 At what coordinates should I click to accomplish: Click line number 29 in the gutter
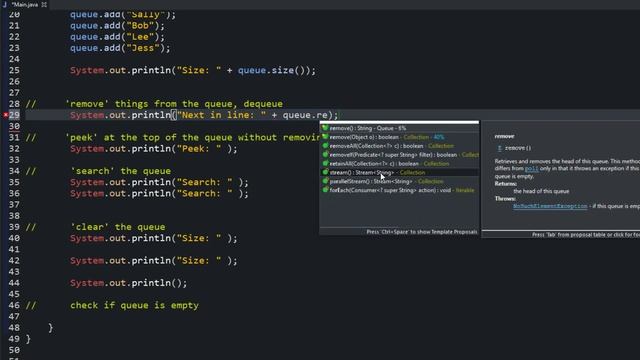pyautogui.click(x=14, y=115)
